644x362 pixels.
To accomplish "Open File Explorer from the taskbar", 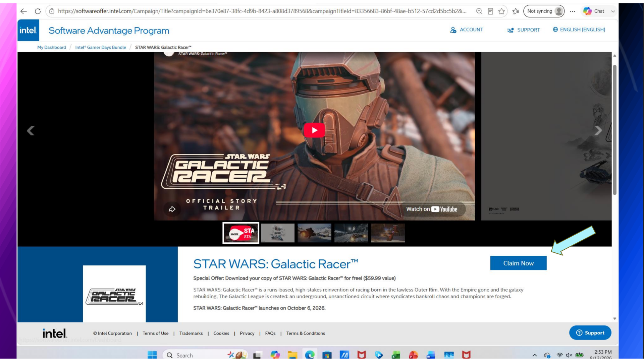I will pos(292,355).
